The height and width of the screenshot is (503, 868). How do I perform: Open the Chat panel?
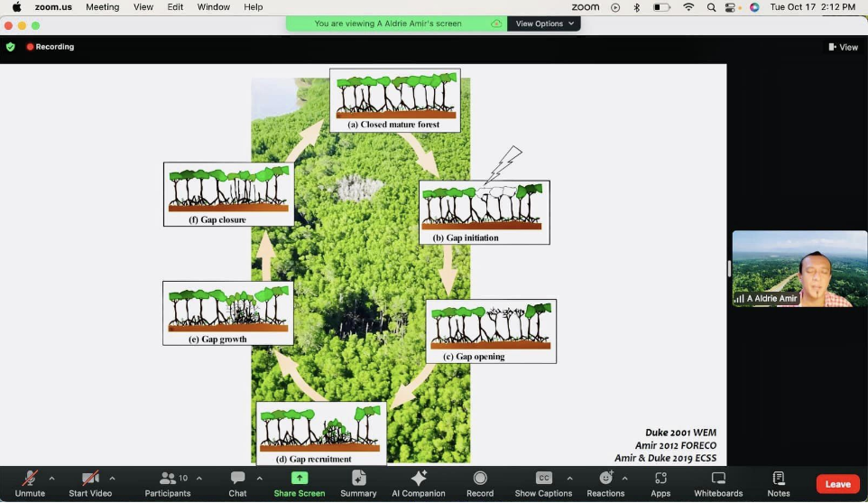click(237, 483)
